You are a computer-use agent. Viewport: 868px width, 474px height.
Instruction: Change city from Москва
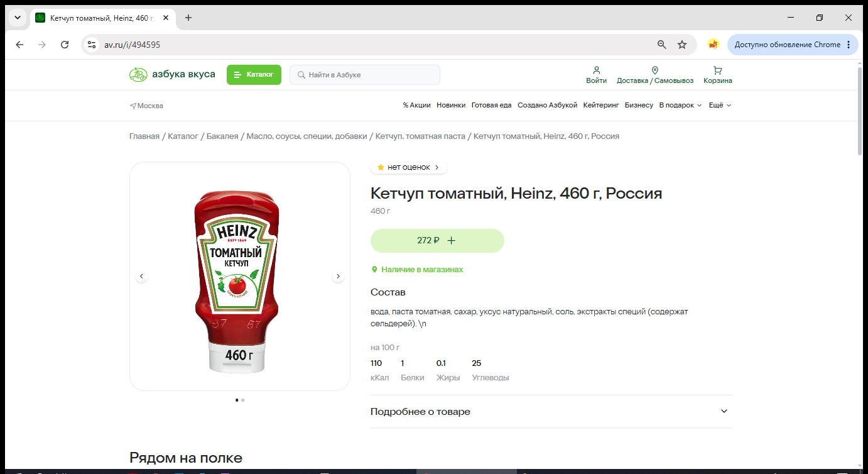tap(146, 106)
